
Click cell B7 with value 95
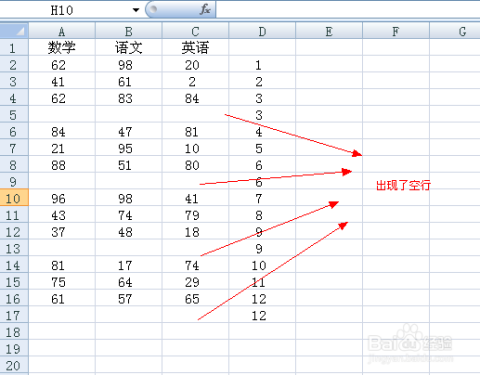pos(129,148)
